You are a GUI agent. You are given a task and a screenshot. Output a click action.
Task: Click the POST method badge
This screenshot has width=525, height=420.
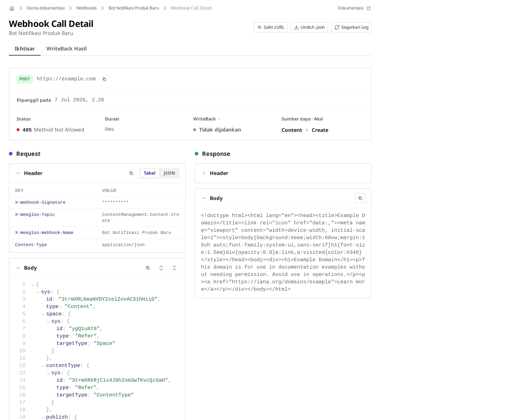[25, 79]
